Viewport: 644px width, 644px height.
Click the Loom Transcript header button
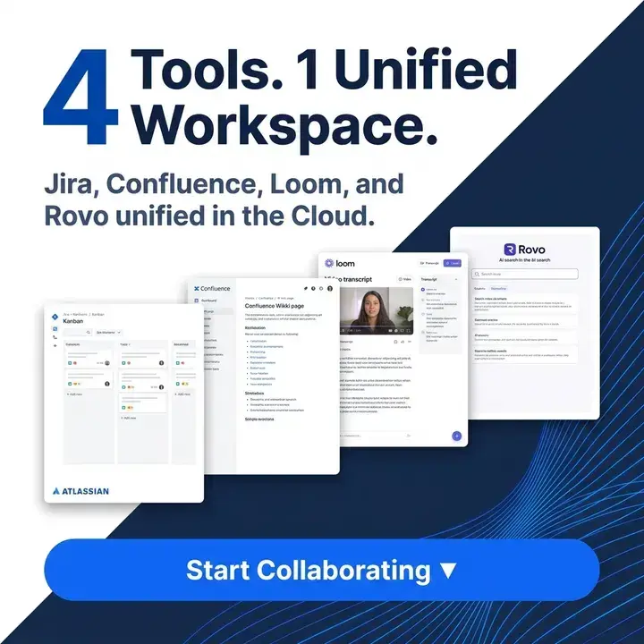(x=429, y=263)
